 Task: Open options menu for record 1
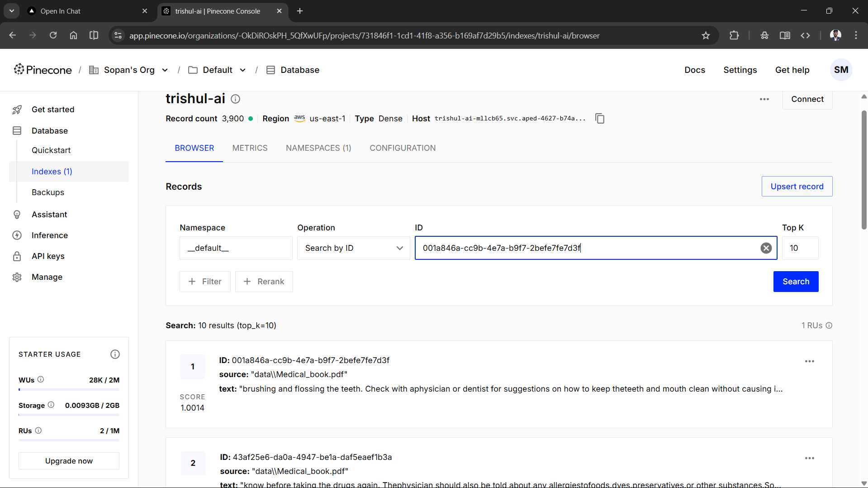[x=810, y=361]
